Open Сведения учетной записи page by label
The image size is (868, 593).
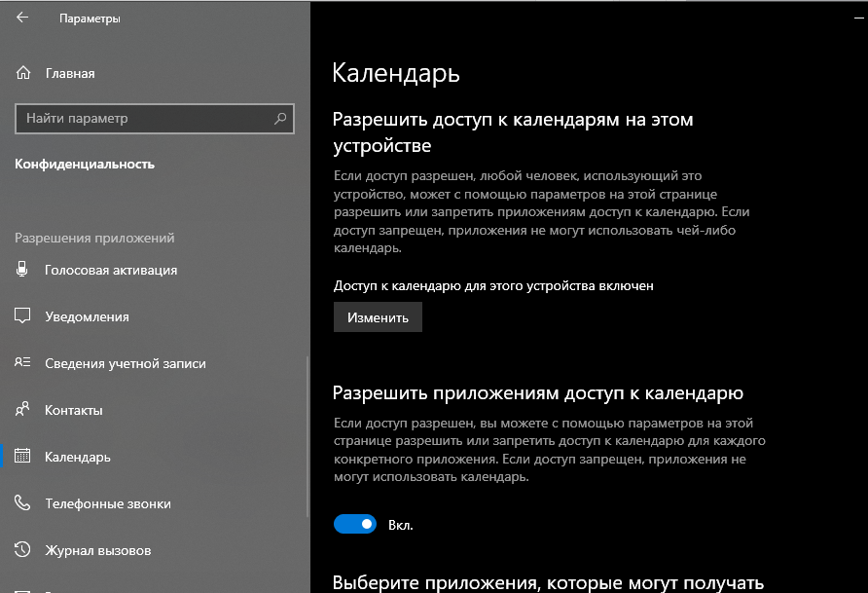(x=126, y=363)
